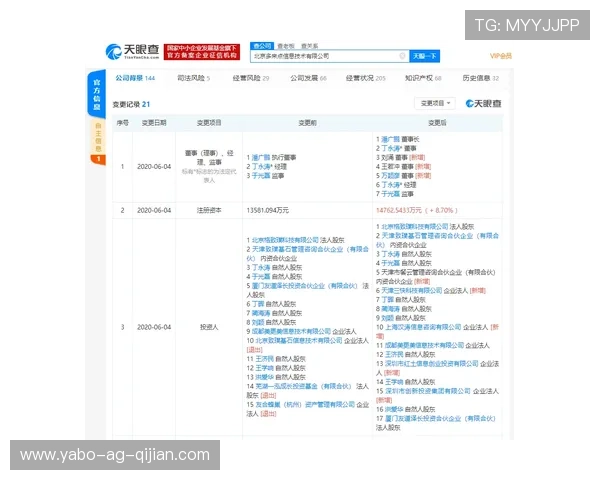Open 天津三快科技有限公司 link
Image resolution: width=600 pixels, height=480 pixels.
(x=411, y=291)
